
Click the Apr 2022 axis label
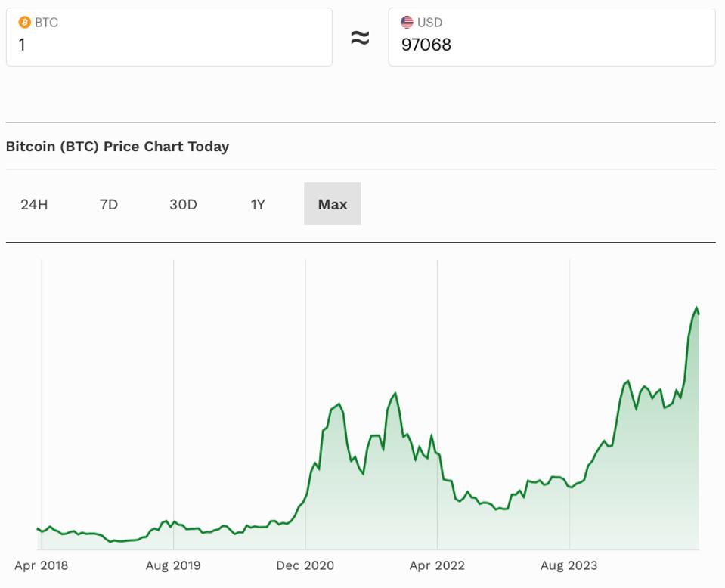(x=436, y=565)
